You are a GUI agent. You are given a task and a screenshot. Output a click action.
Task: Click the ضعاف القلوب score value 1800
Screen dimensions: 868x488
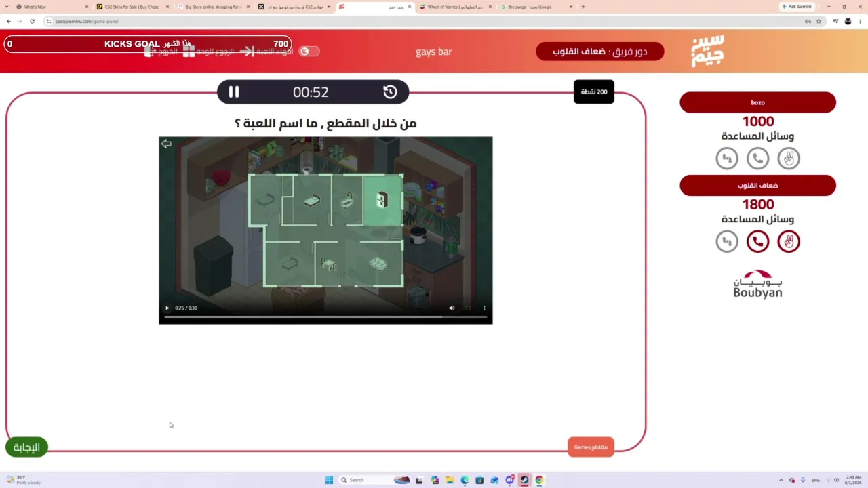758,204
